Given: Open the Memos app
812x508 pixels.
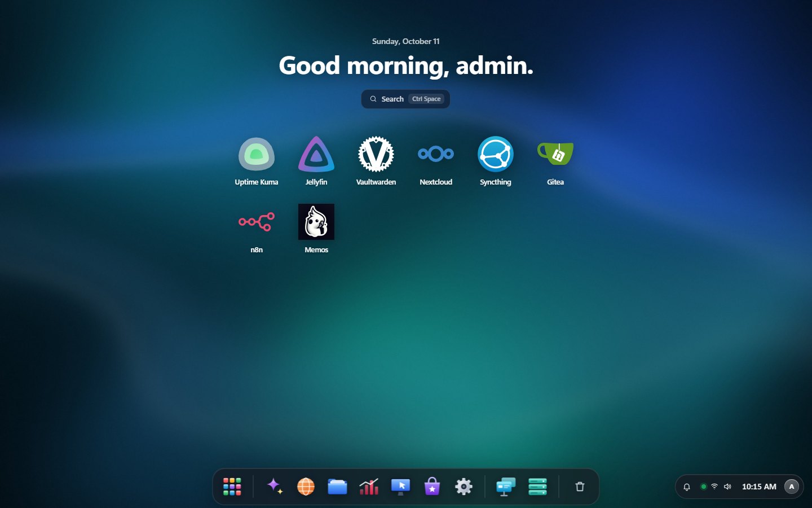Looking at the screenshot, I should pos(316,222).
